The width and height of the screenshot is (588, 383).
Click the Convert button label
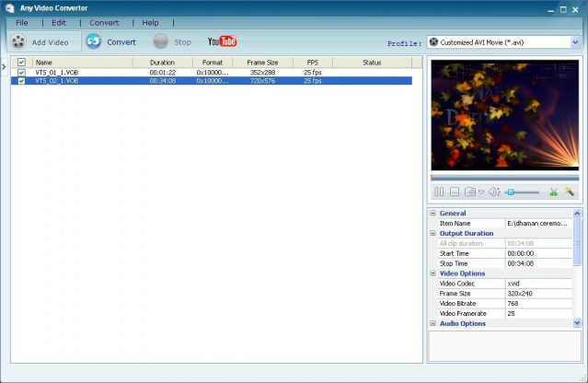point(121,42)
